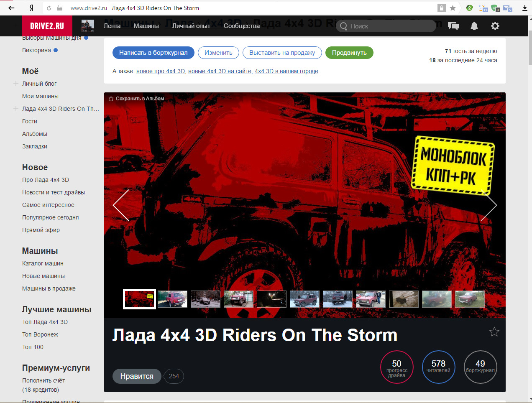Open the link новые 4x4 3D на сайте
Image resolution: width=532 pixels, height=403 pixels.
[220, 71]
